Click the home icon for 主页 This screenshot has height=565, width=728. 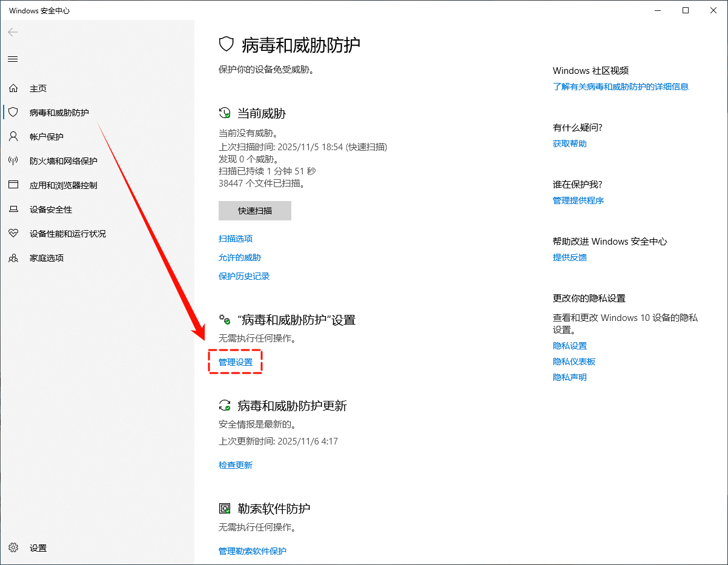click(x=13, y=88)
